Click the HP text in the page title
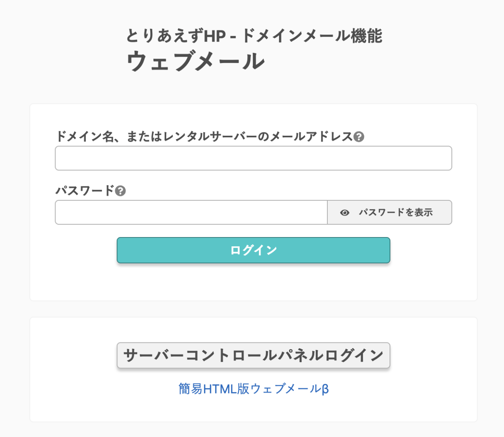The width and height of the screenshot is (504, 437). pyautogui.click(x=215, y=36)
